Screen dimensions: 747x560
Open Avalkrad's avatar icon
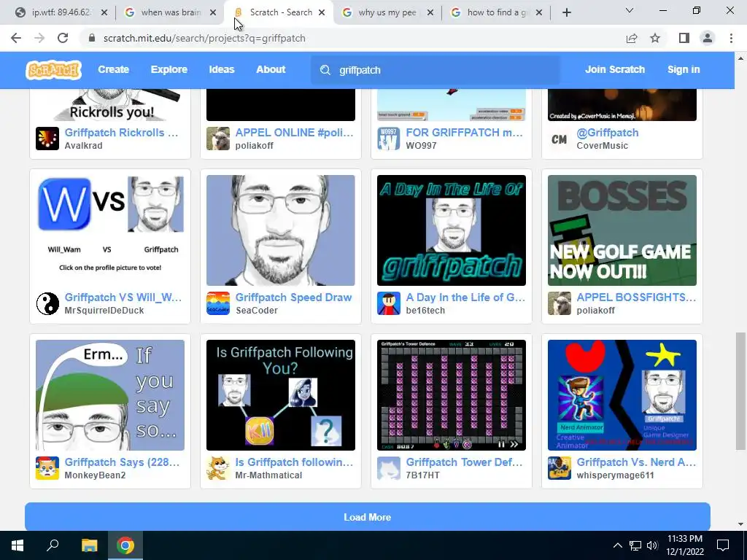click(x=47, y=139)
